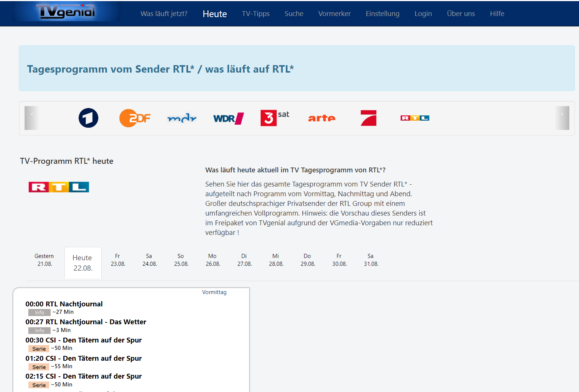Open the Einstellung menu item

coord(382,14)
